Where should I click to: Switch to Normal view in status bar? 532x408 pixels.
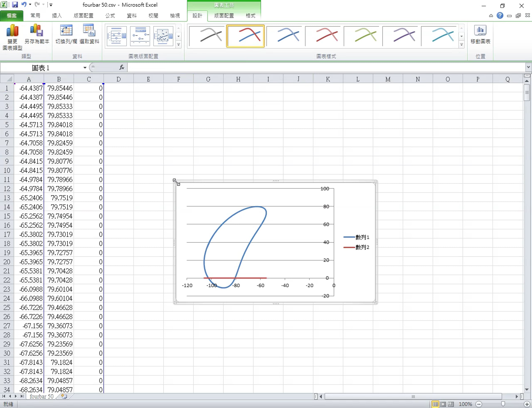tap(435, 404)
